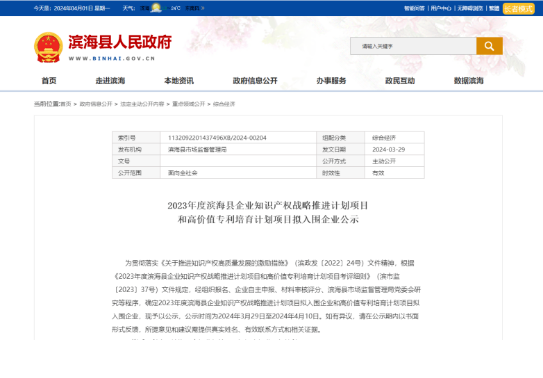Click 政府信息公开 in the breadcrumb
543x378 pixels.
click(x=96, y=104)
